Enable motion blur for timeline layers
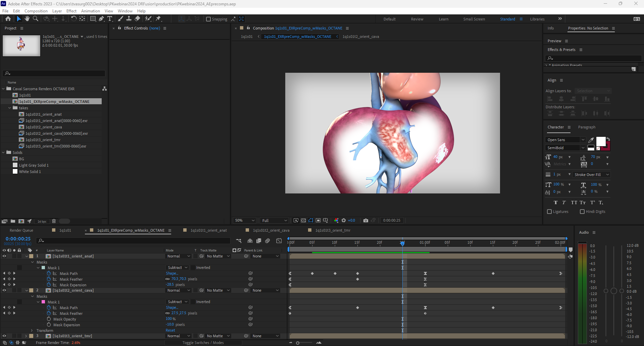The width and height of the screenshot is (644, 346). click(x=267, y=241)
